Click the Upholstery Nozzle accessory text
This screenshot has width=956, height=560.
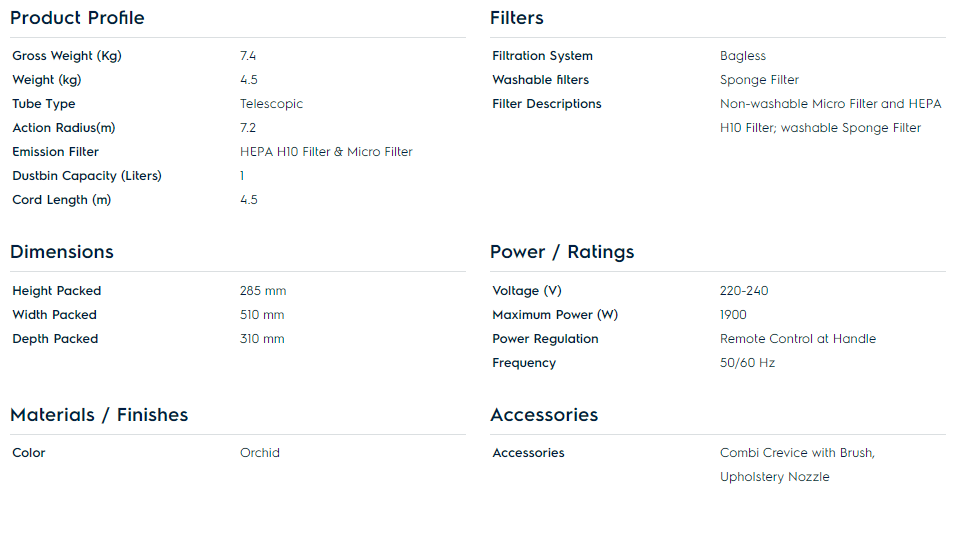[774, 477]
